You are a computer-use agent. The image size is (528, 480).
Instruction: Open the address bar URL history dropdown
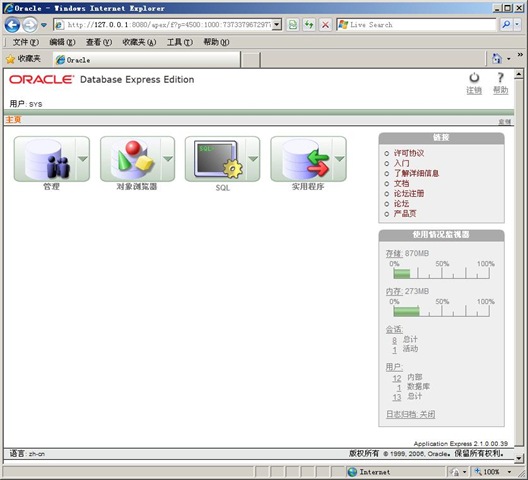(277, 25)
